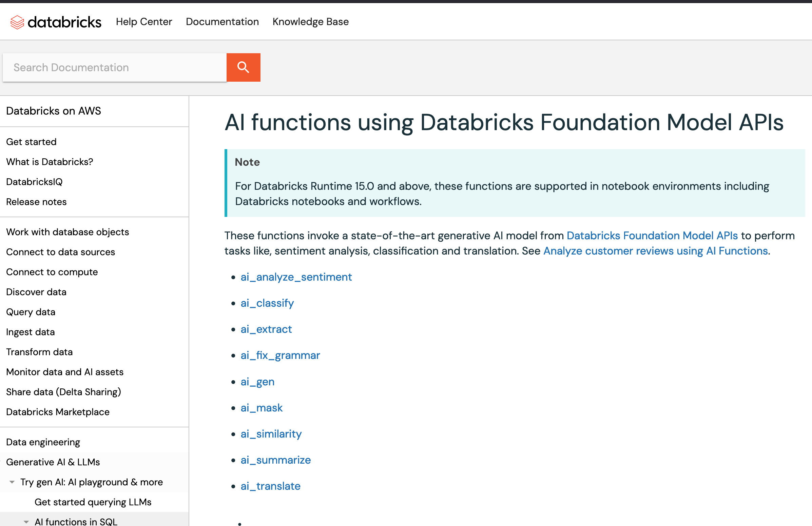Open What is Databricks? page
The image size is (812, 526).
pos(50,162)
